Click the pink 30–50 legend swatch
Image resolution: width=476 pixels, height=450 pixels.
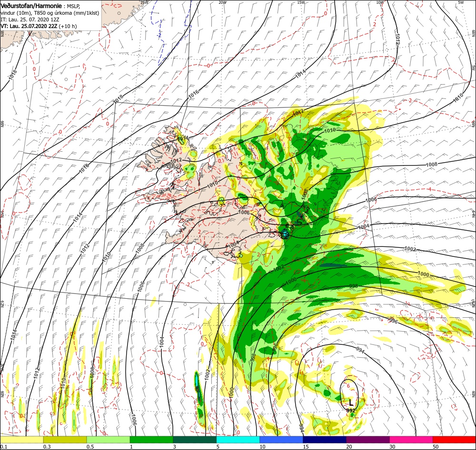click(411, 440)
